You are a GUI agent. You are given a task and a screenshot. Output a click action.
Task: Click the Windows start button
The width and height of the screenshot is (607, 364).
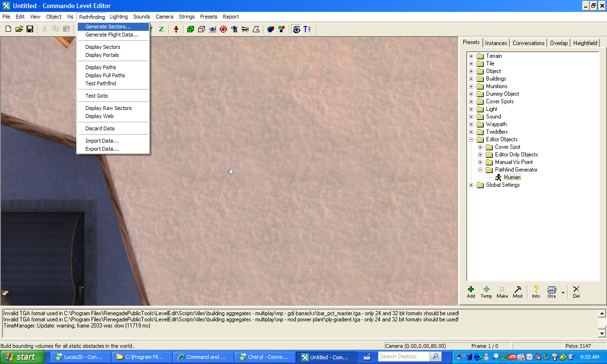pos(22,357)
